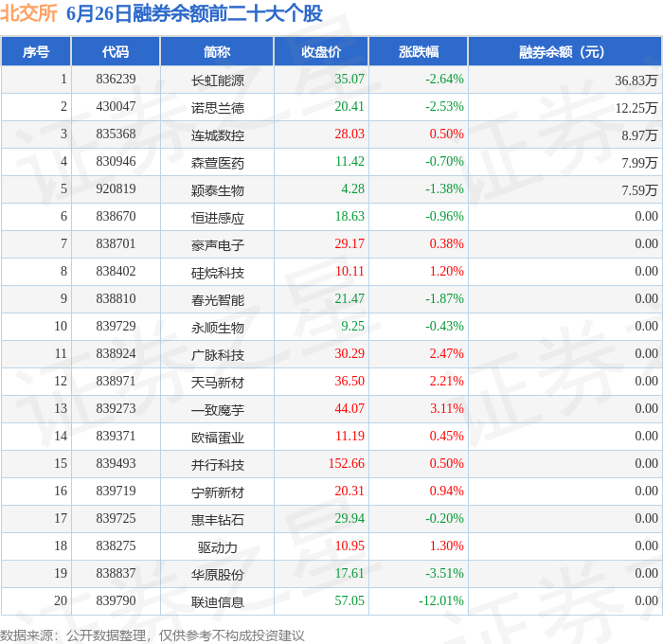Select the stock name 硅烷科技
663x644 pixels.
point(217,273)
